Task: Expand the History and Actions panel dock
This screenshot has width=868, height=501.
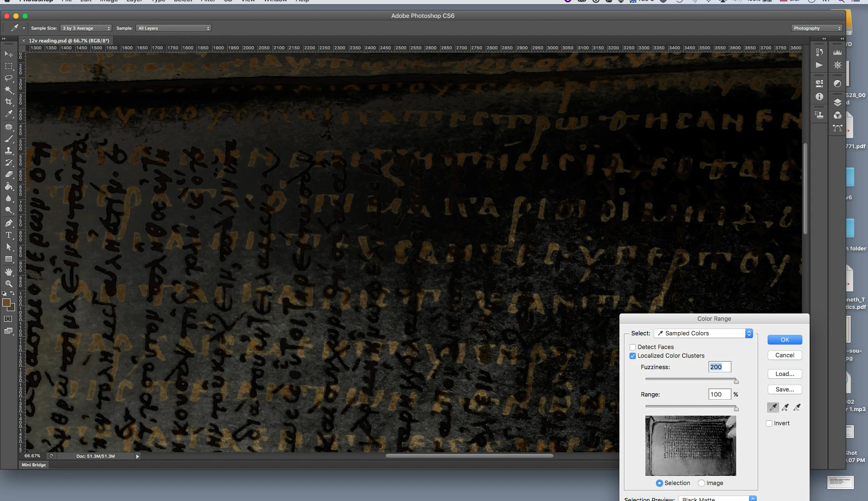Action: (x=824, y=39)
